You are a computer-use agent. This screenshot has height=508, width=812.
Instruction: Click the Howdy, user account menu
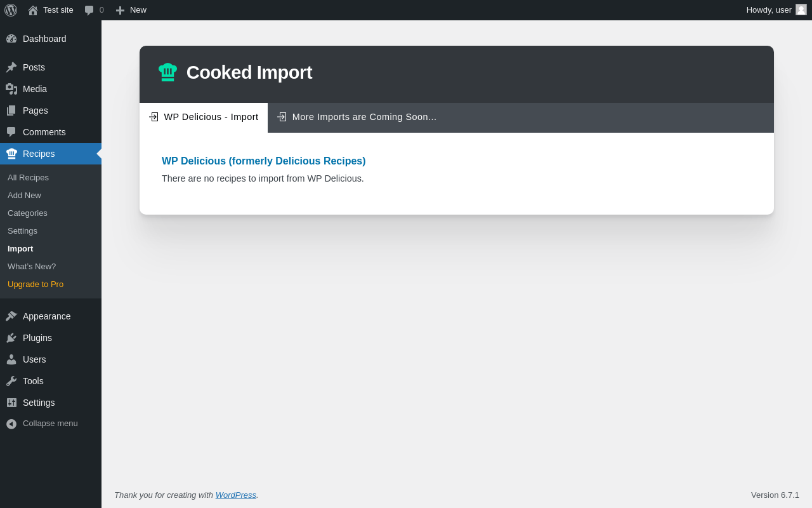768,10
